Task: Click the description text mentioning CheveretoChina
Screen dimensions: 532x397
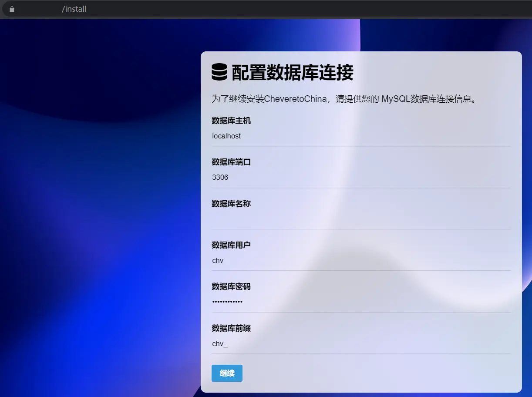Action: click(346, 99)
